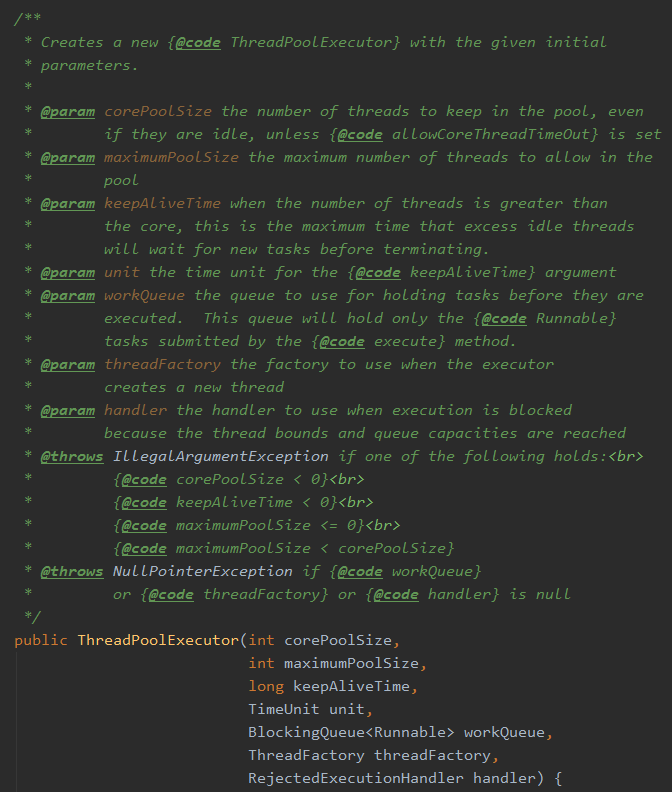Screen dimensions: 672x792
Task: Click the orange keepAliveTime name after @param
Action: 162,203
